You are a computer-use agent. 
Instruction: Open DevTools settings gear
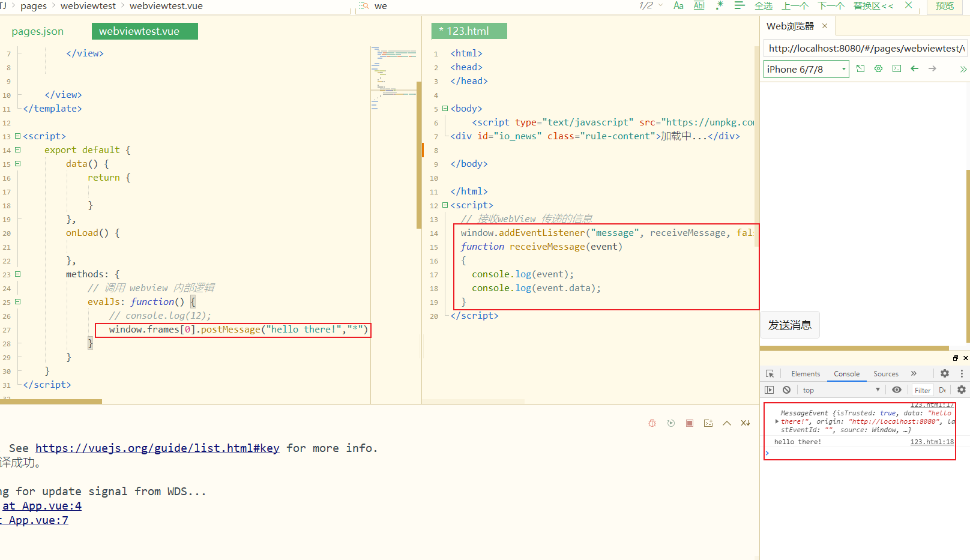point(945,373)
